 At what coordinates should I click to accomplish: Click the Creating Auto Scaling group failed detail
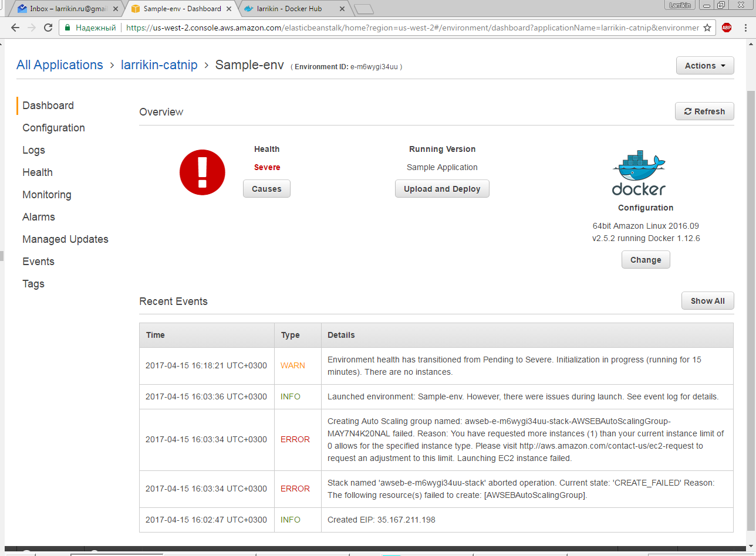(x=526, y=440)
